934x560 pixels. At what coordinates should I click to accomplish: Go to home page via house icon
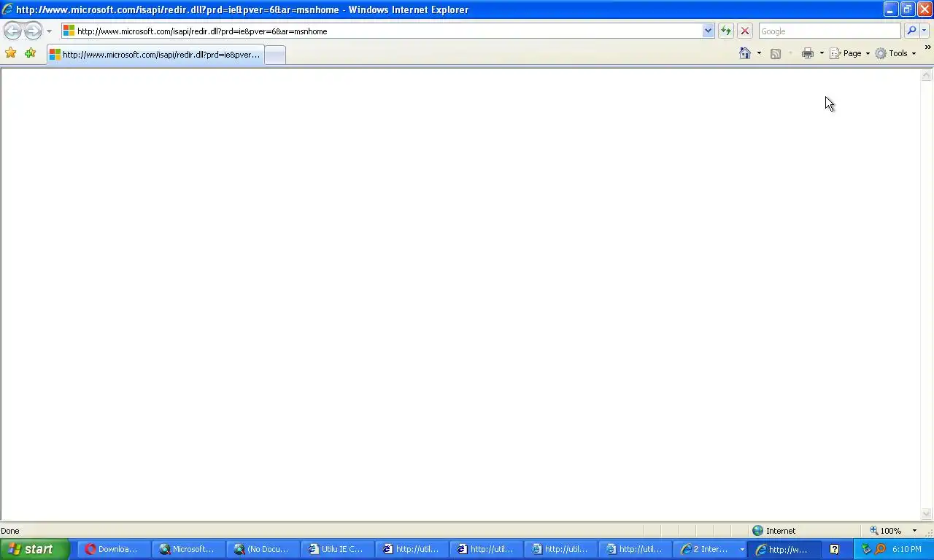click(x=745, y=53)
